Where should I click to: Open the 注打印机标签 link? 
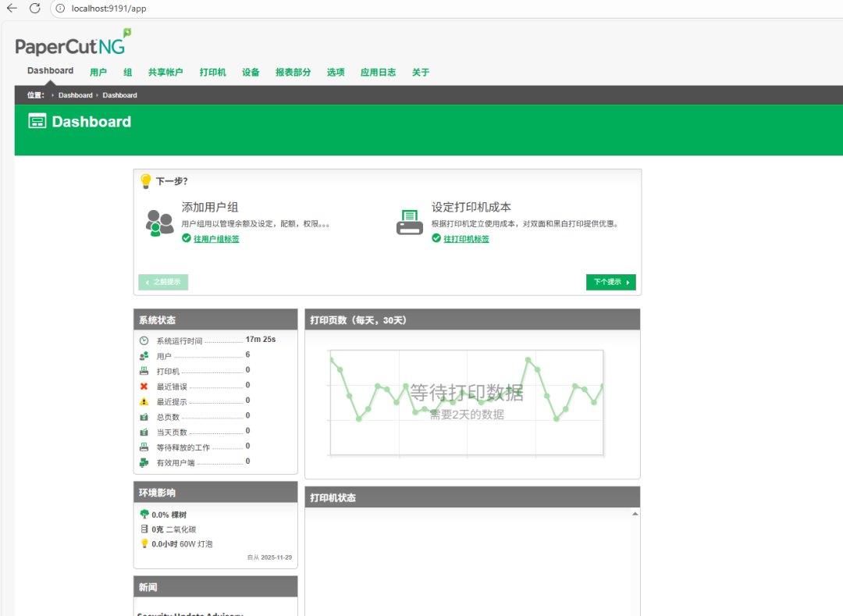(x=466, y=238)
